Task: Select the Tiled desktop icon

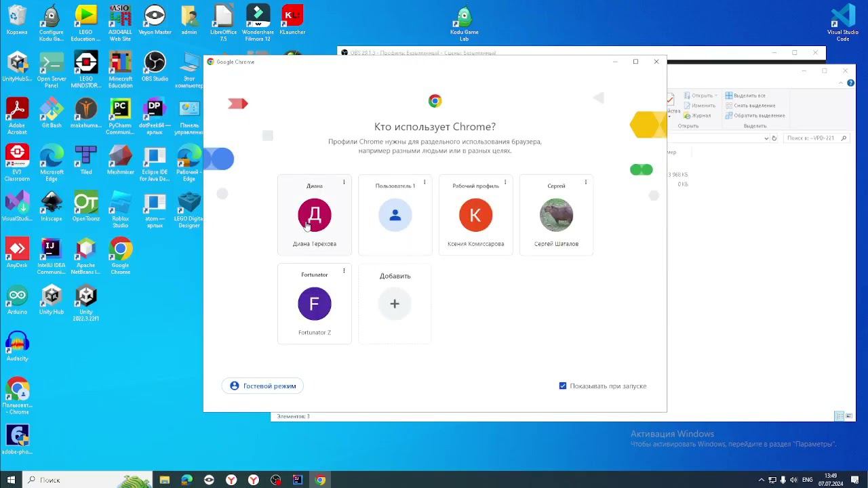Action: [x=86, y=161]
